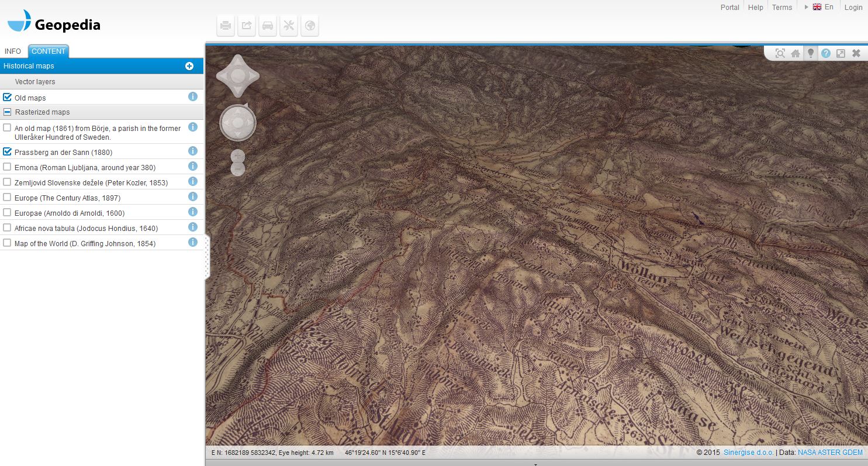The image size is (868, 466).
Task: Click the Rasterized maps section label
Action: 42,112
